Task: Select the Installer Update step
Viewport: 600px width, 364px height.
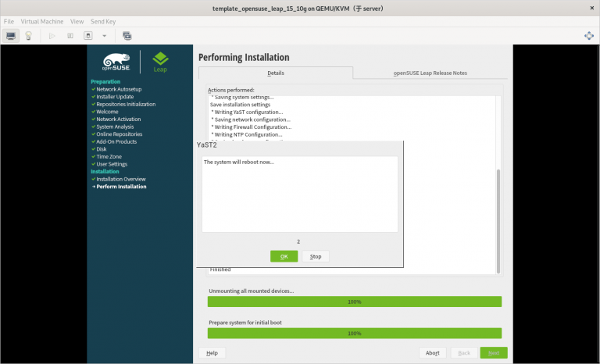Action: [115, 97]
